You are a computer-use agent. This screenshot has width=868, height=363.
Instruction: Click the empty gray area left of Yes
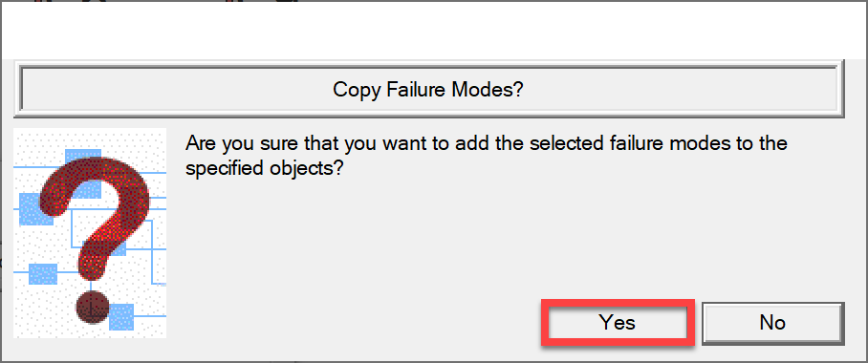click(355, 323)
